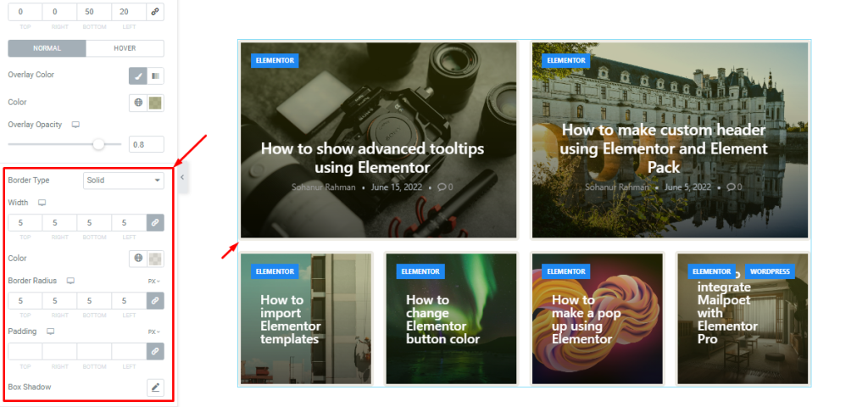Select gradient overlay color icon
868x407 pixels.
156,75
